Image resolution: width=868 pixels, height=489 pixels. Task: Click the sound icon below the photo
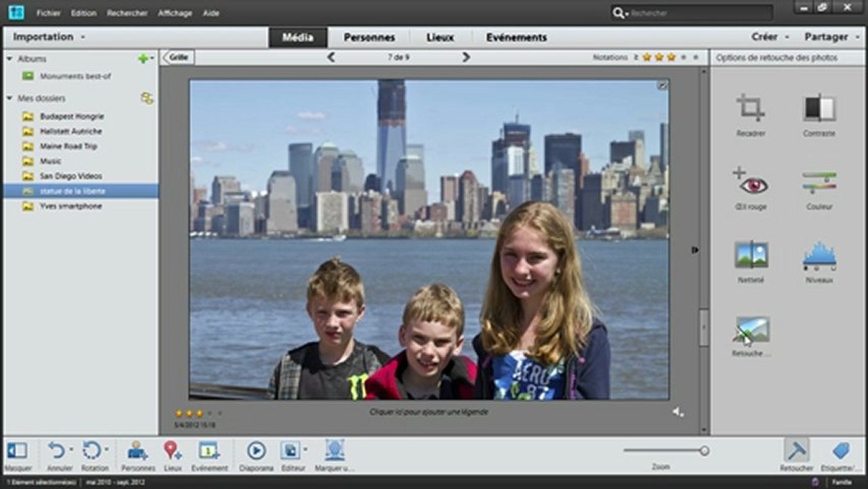coord(677,412)
